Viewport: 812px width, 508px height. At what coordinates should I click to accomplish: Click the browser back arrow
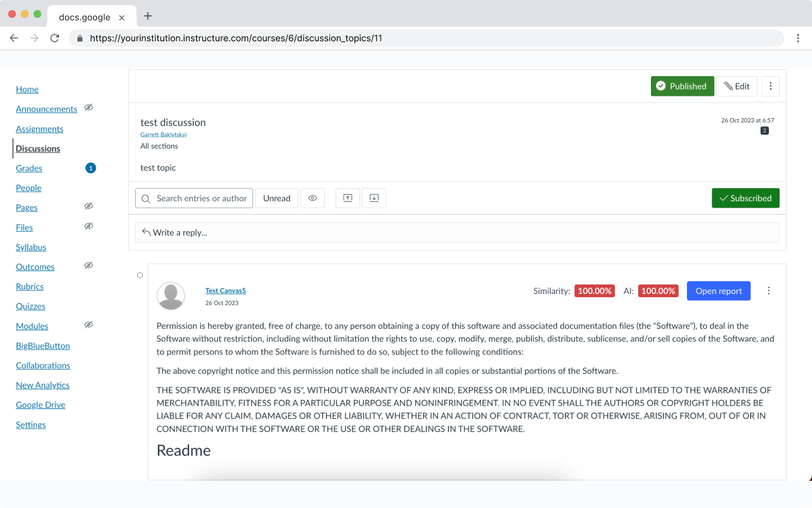(14, 38)
